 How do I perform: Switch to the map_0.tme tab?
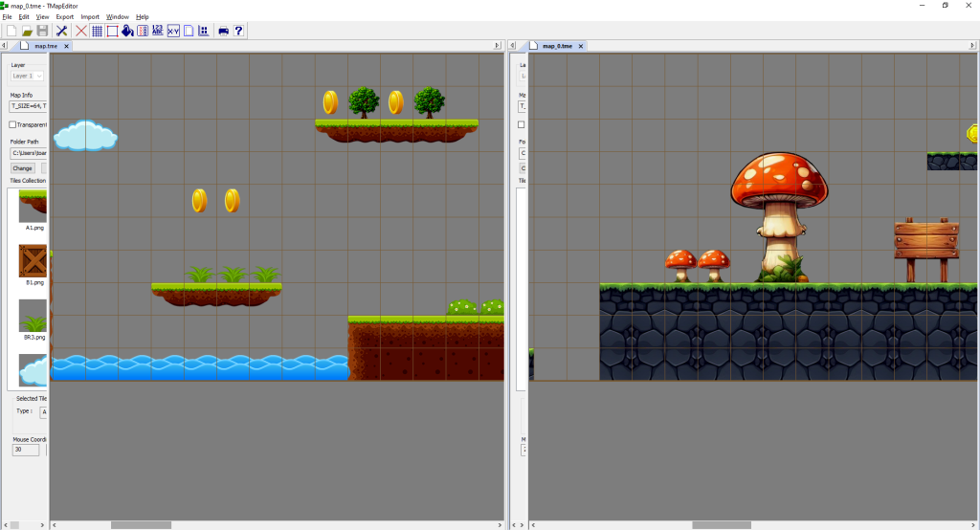click(558, 46)
